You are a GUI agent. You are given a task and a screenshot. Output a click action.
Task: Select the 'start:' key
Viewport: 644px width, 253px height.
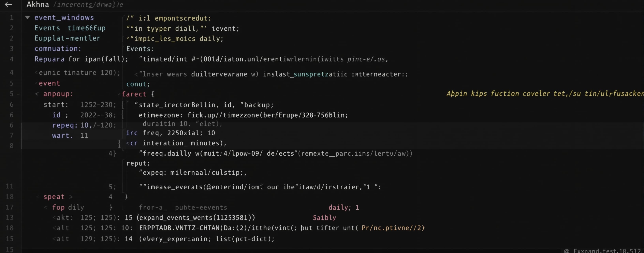[x=56, y=105]
